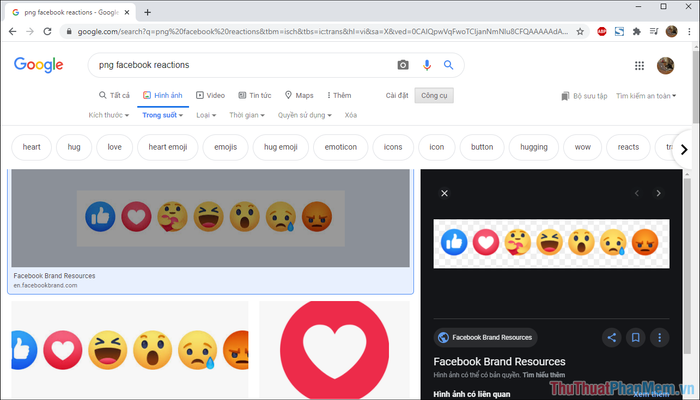
Task: Select the heart suggestion chip
Action: 31,147
